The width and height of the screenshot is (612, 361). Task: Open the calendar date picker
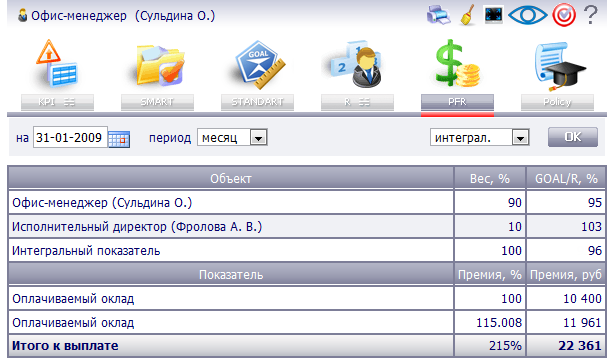point(119,139)
